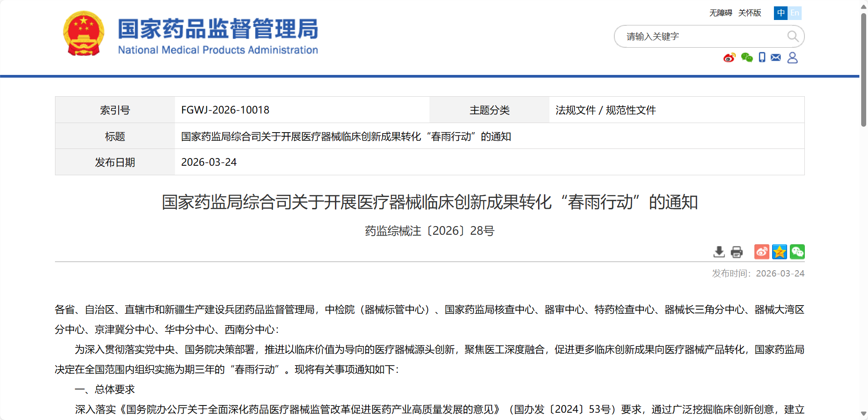Open the Weibo sharing icon in header
The width and height of the screenshot is (868, 420).
click(729, 58)
